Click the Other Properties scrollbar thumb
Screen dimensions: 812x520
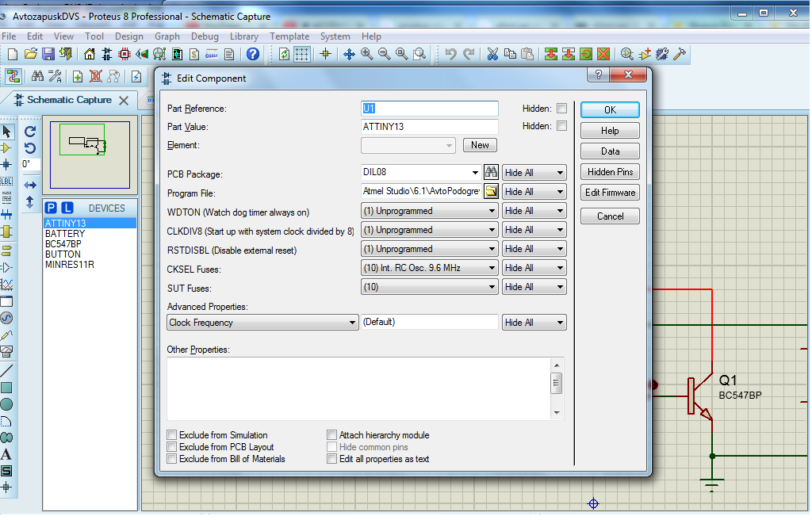557,384
